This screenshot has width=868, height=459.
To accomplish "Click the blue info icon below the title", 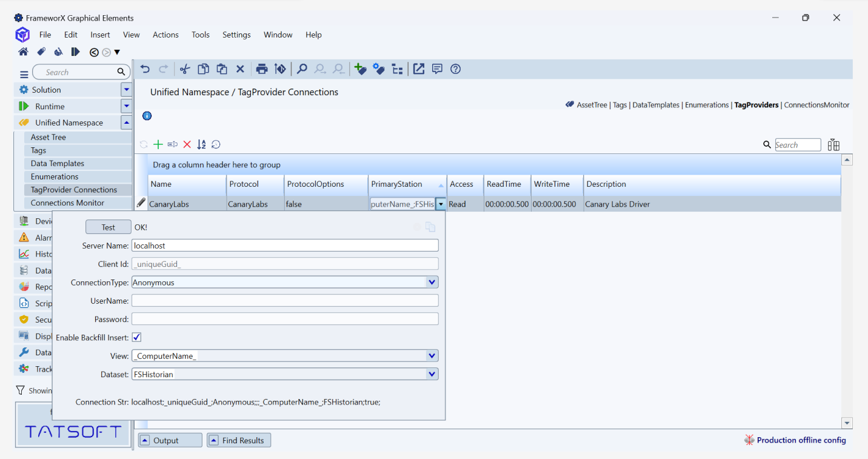I will click(x=147, y=116).
